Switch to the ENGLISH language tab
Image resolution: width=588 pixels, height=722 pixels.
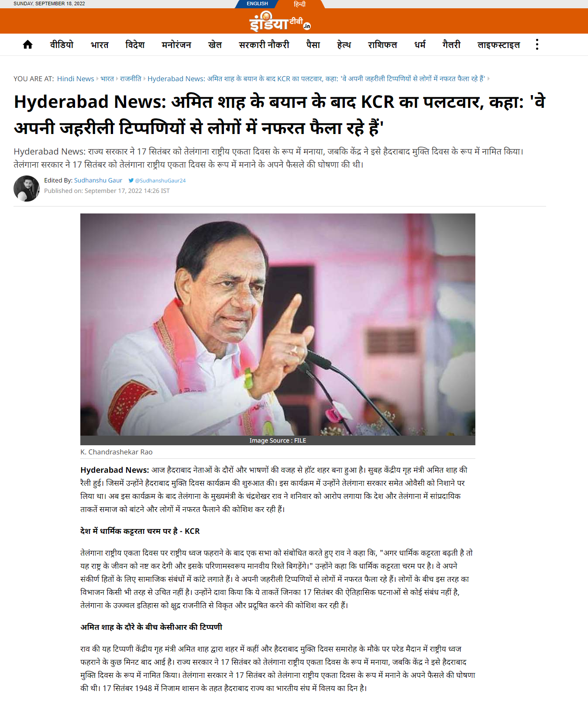257,3
